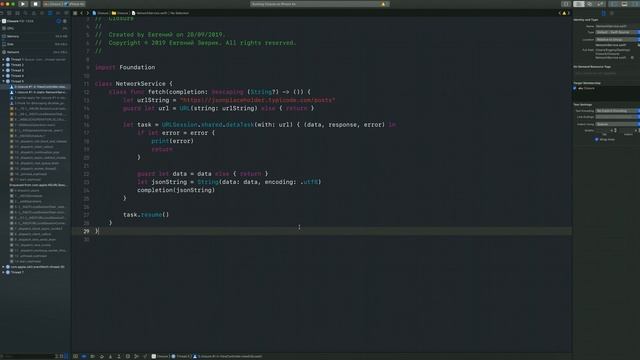
Task: Select the Standard editor button
Action: tap(578, 4)
